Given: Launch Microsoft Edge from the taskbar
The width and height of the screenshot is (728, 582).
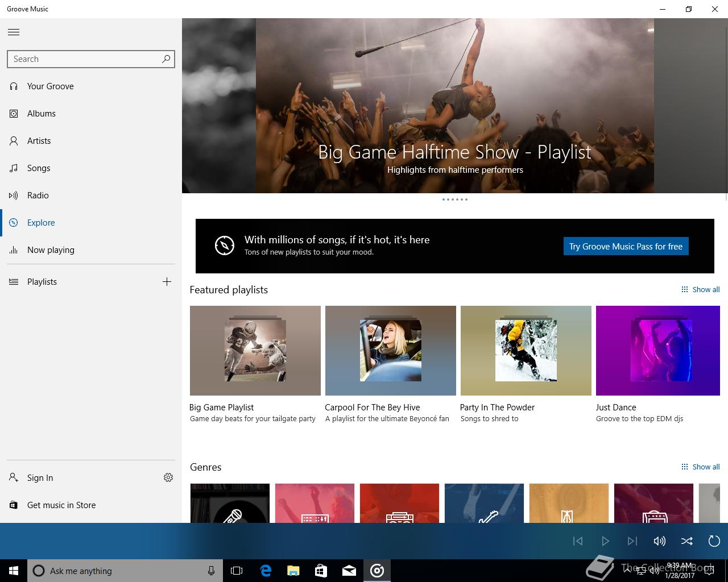Looking at the screenshot, I should (x=266, y=571).
